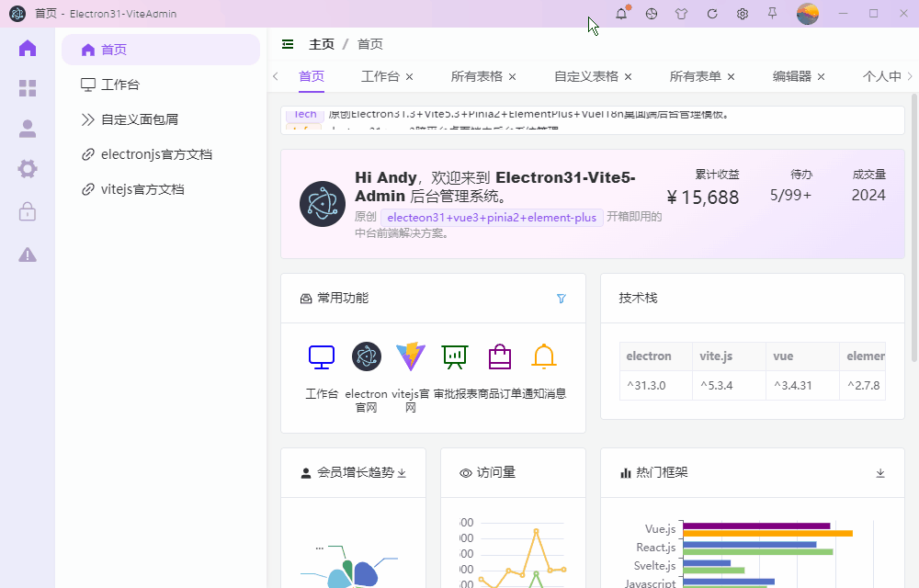Click the vite.js column header in 技术栈

pos(729,356)
